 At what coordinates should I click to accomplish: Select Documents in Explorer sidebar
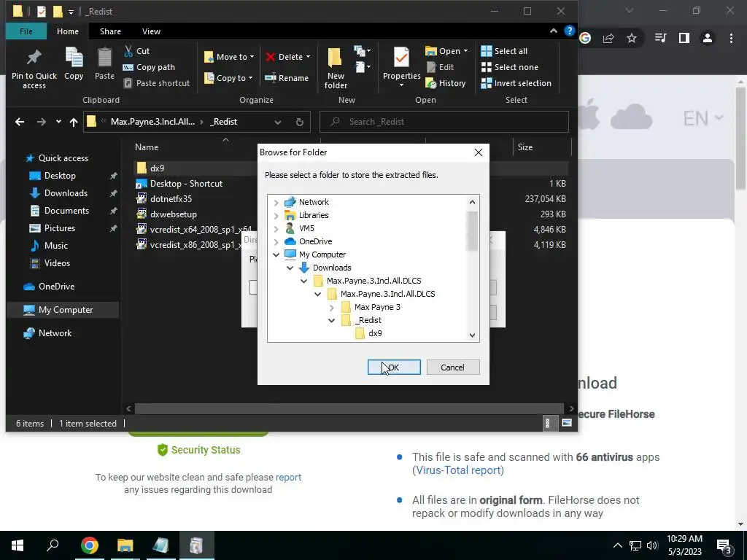pos(66,211)
